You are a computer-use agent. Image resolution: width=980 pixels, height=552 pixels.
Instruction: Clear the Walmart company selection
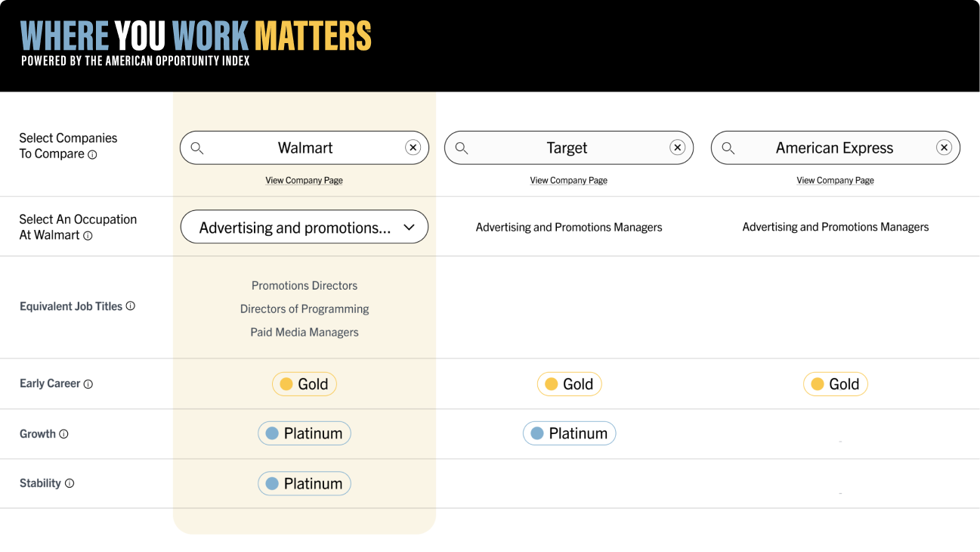pos(413,147)
